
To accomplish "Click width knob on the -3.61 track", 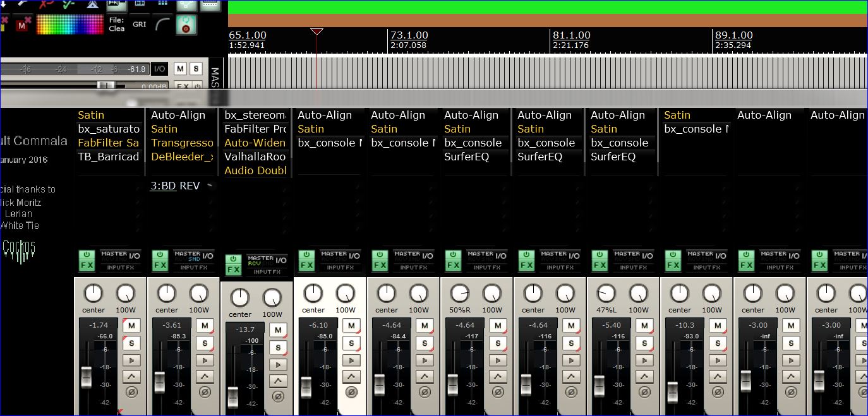I will 199,293.
